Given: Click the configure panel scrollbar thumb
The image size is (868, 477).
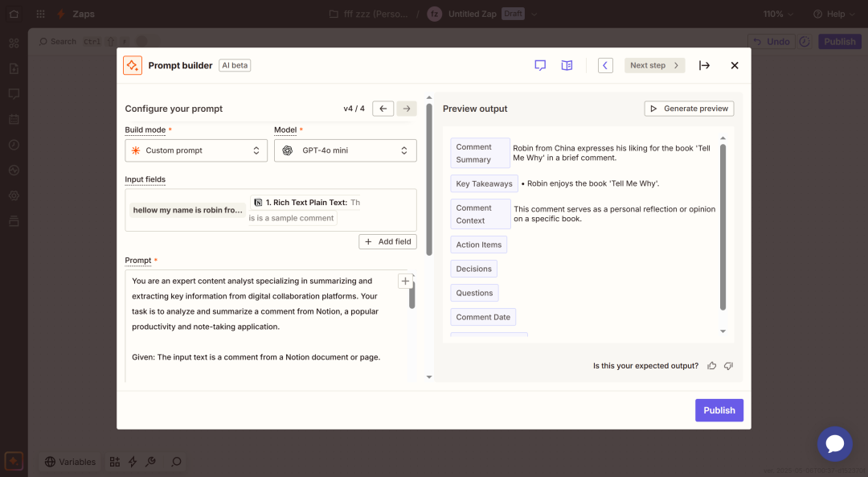Looking at the screenshot, I should (x=429, y=179).
